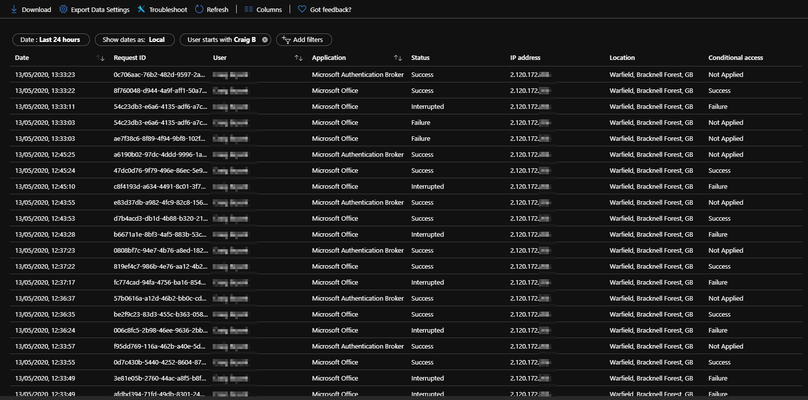Remove the User starts with Craig B filter

click(265, 40)
